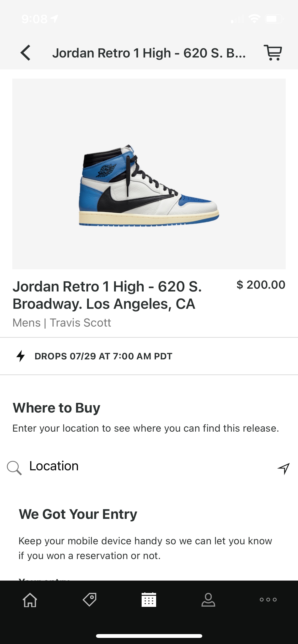Tap the home indicator bar at bottom
298x644 pixels.
pos(149,636)
